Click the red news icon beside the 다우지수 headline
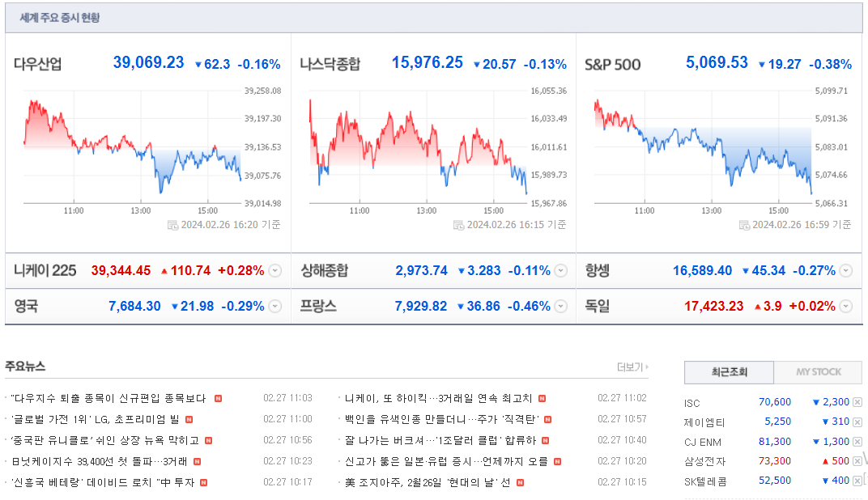 (218, 399)
